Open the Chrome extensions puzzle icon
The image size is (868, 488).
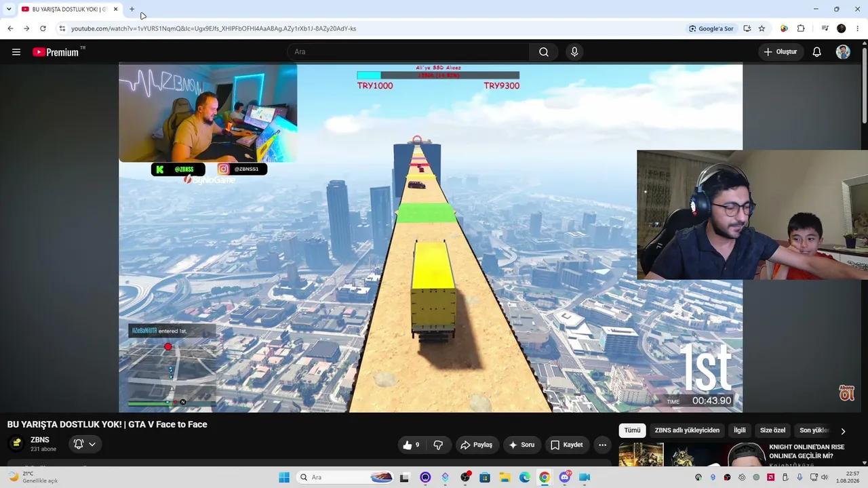click(801, 28)
